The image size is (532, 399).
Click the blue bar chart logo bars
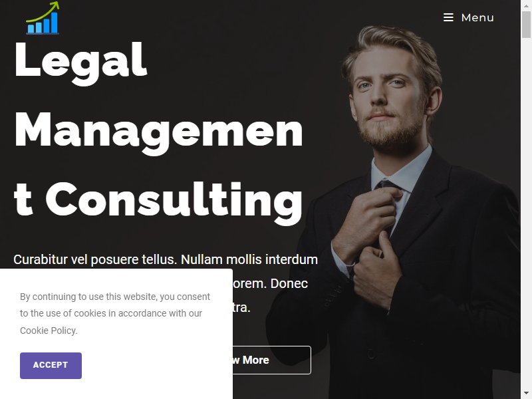point(43,24)
